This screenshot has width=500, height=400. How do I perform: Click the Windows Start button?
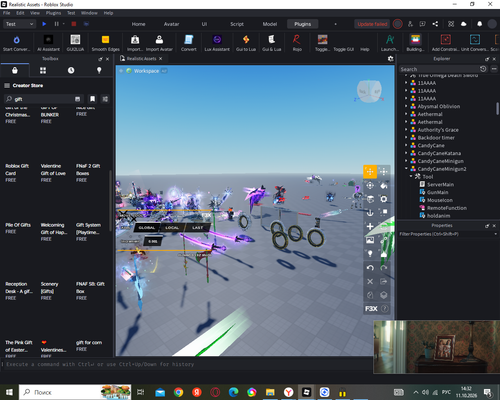click(9, 392)
